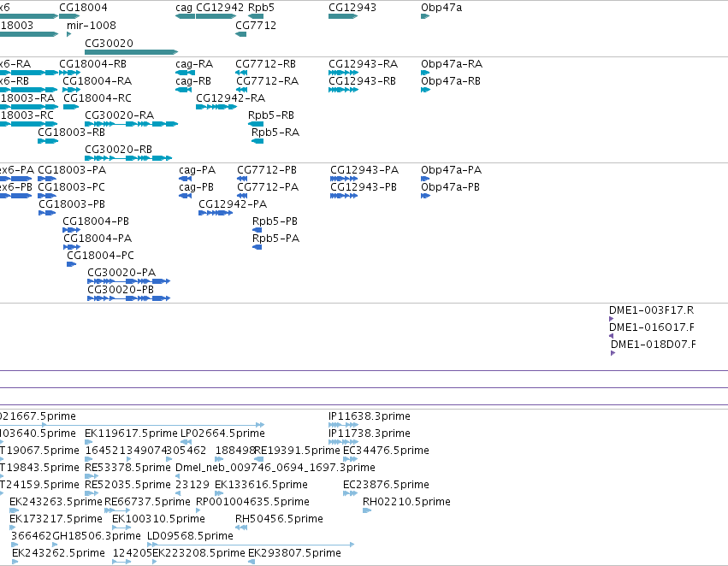Click protein Rpb5-PB
This screenshot has height=566, width=728.
pos(275,221)
